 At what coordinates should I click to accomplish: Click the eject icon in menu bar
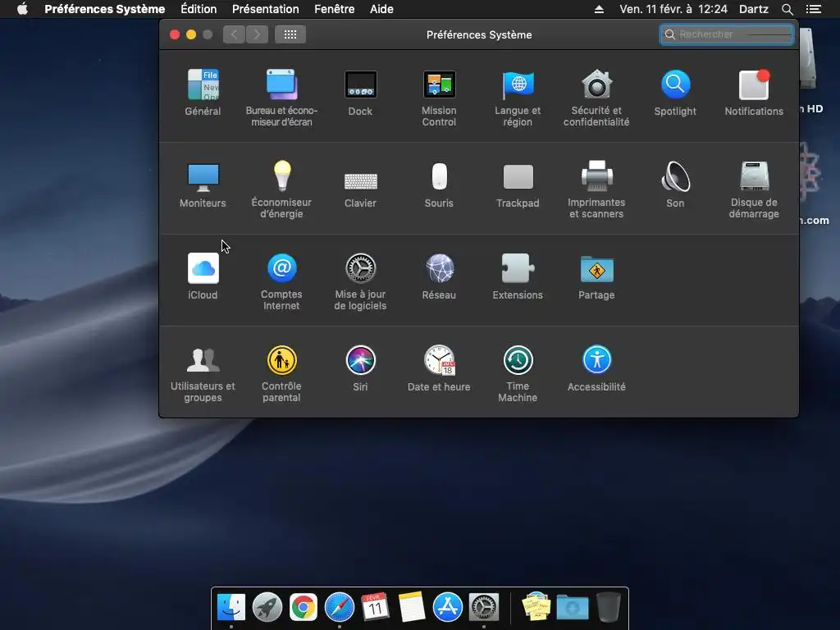click(x=599, y=9)
